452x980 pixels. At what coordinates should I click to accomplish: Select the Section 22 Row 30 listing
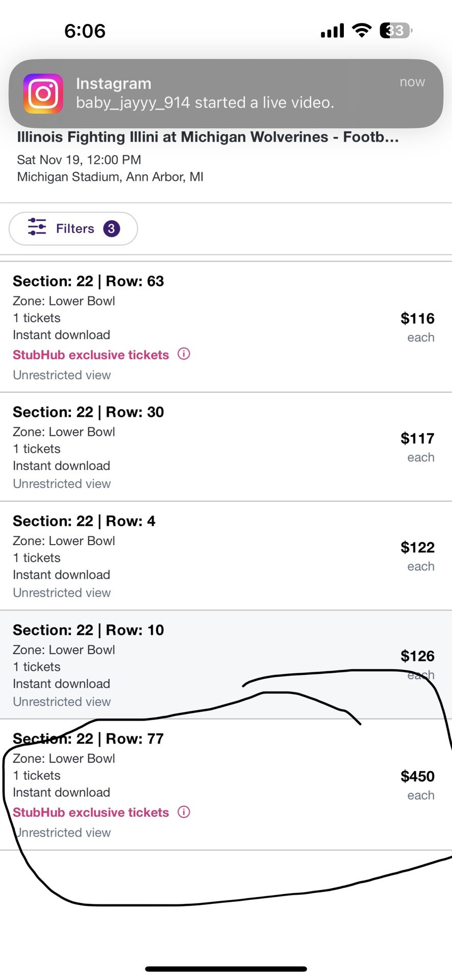click(x=226, y=447)
